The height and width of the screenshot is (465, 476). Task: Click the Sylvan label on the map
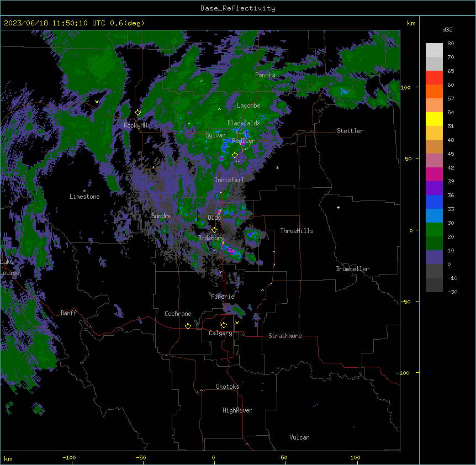coord(215,135)
